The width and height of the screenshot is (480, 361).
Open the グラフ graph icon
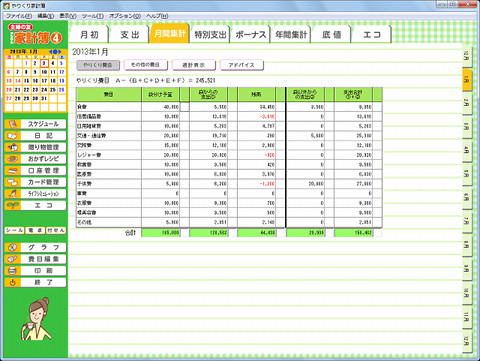13,247
